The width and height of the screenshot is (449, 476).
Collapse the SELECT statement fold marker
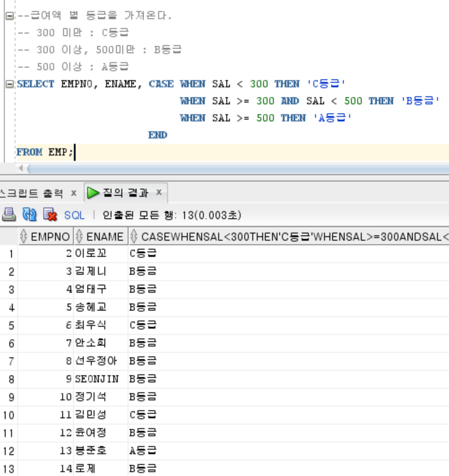click(10, 84)
